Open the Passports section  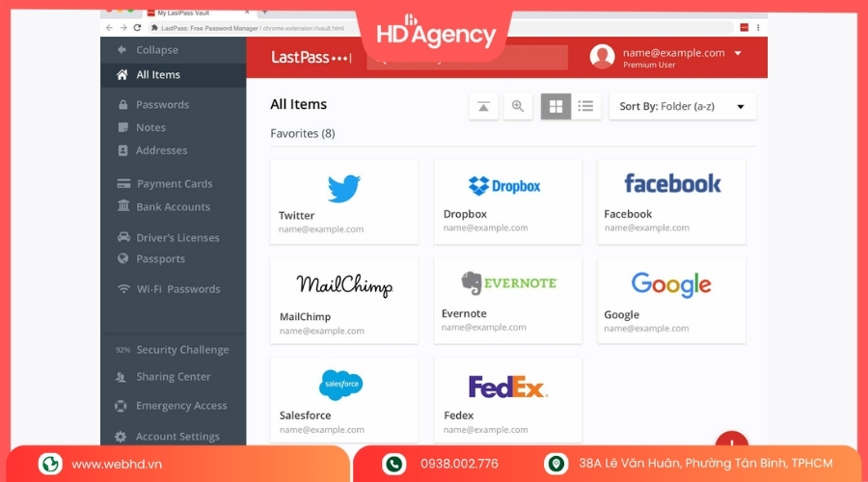click(160, 259)
